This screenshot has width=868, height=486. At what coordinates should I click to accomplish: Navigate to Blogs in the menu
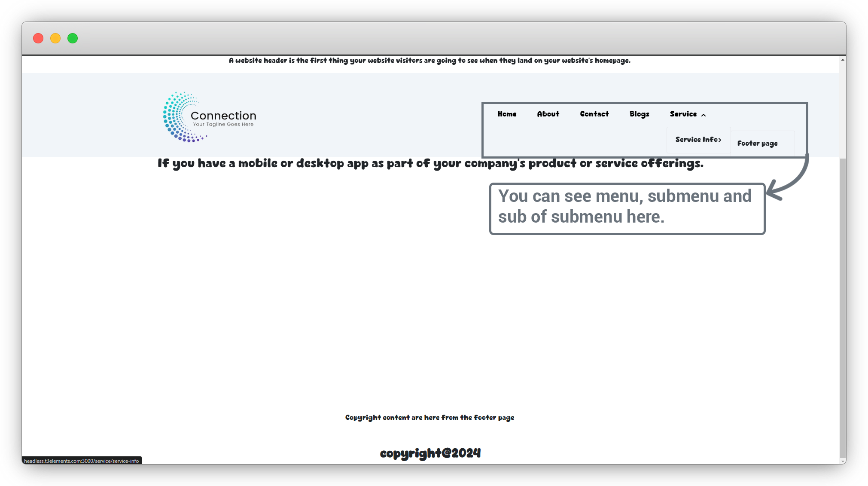[639, 114]
